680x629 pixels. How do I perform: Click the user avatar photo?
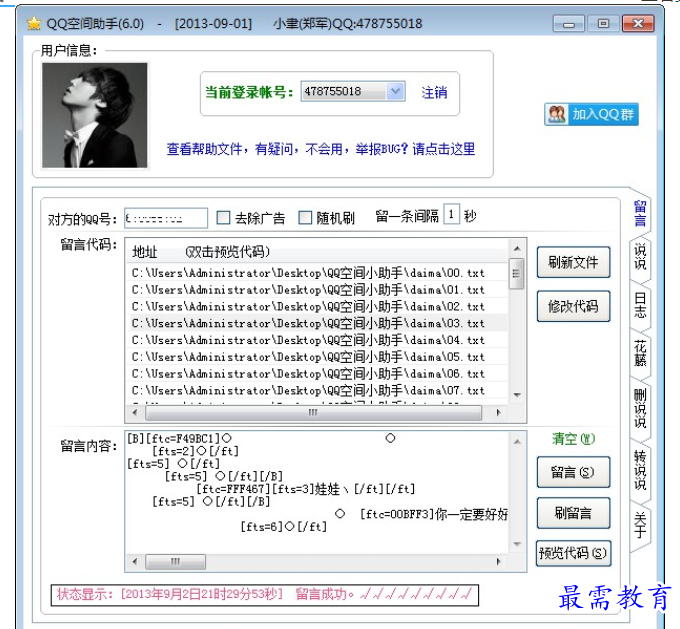[x=95, y=115]
